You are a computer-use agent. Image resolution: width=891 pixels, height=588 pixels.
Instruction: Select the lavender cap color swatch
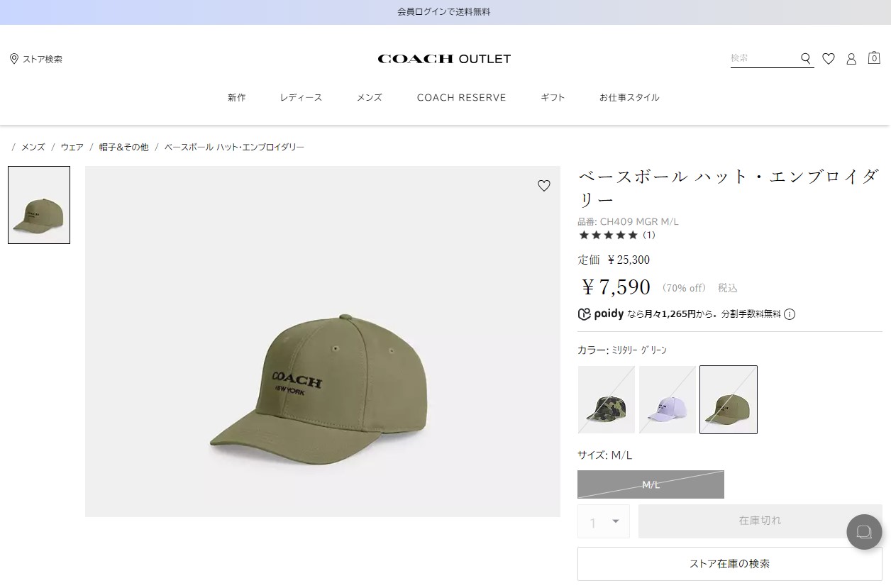point(668,399)
